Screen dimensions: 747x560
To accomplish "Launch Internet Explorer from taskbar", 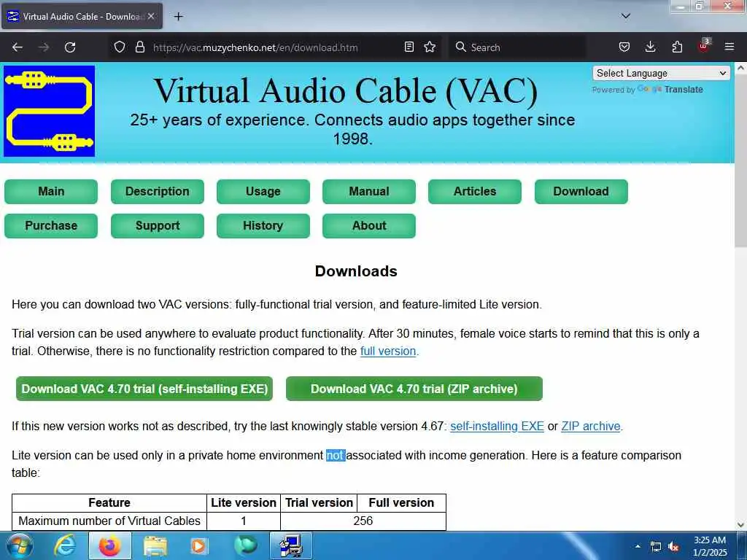I will tap(65, 546).
